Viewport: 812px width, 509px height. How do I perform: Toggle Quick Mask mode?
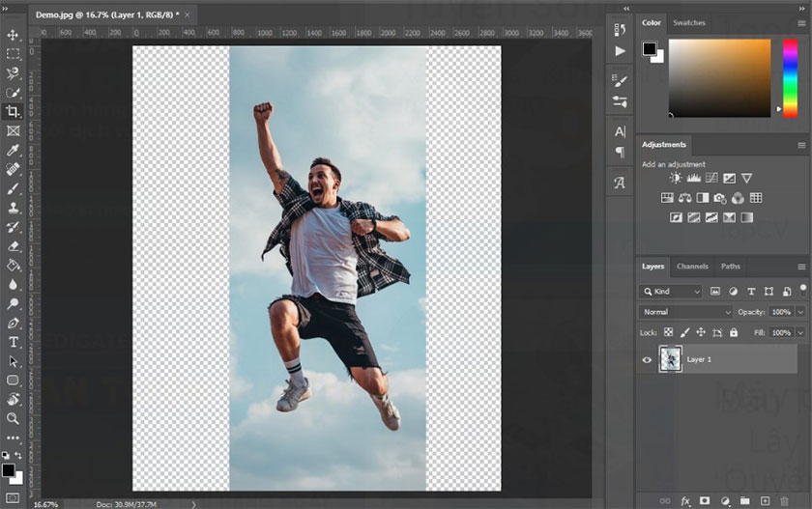pyautogui.click(x=13, y=498)
